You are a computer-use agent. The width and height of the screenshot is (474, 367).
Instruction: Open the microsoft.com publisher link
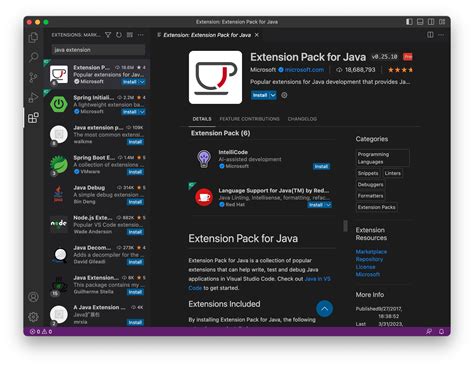(x=304, y=70)
